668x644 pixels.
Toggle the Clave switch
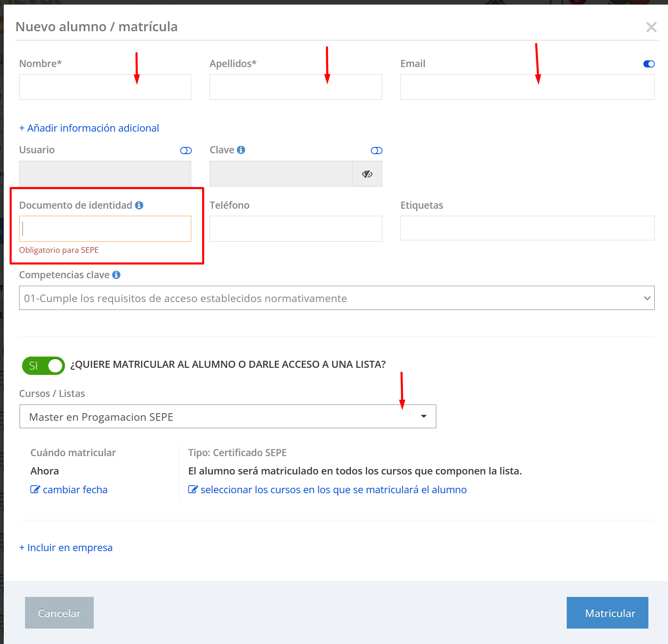[x=376, y=150]
